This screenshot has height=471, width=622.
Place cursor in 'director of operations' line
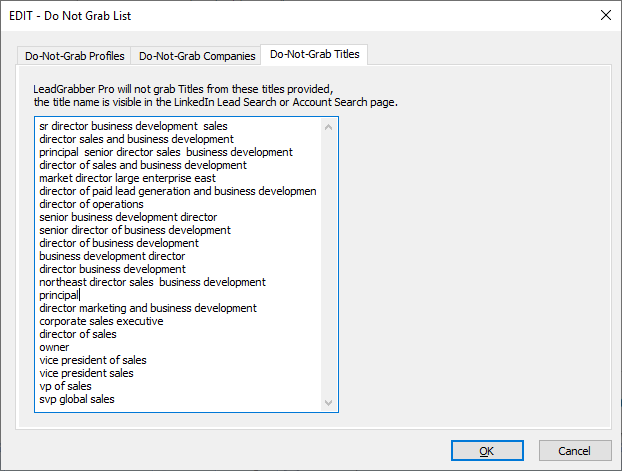(91, 204)
